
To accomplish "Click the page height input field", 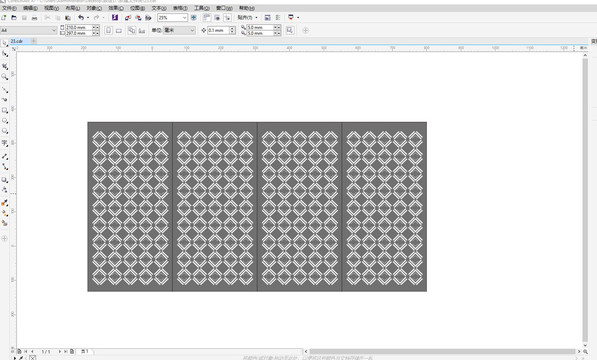I will pyautogui.click(x=78, y=33).
